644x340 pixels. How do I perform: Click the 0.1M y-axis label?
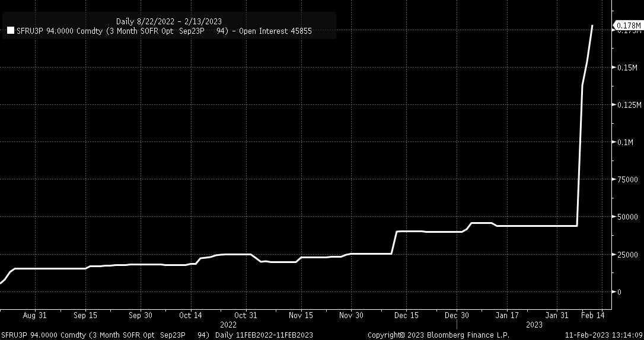(x=624, y=142)
